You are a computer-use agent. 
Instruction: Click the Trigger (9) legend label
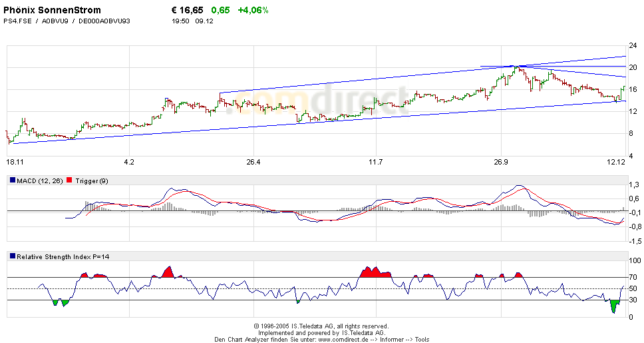click(92, 180)
